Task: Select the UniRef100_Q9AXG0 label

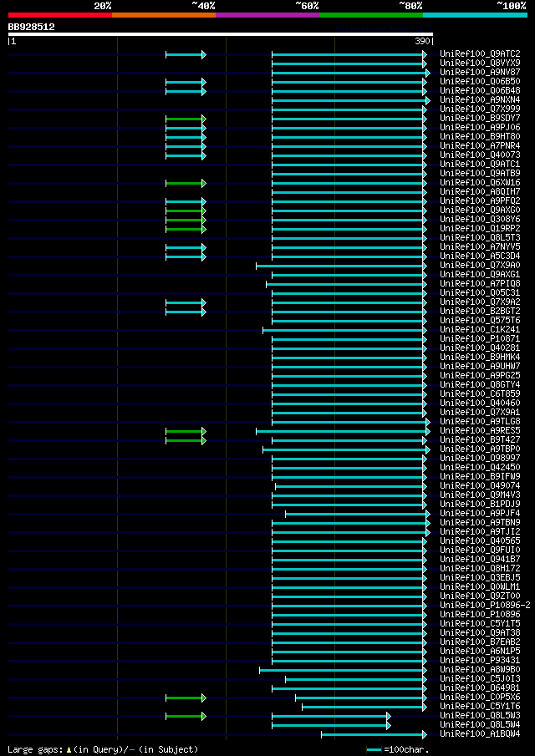Action: coord(480,211)
